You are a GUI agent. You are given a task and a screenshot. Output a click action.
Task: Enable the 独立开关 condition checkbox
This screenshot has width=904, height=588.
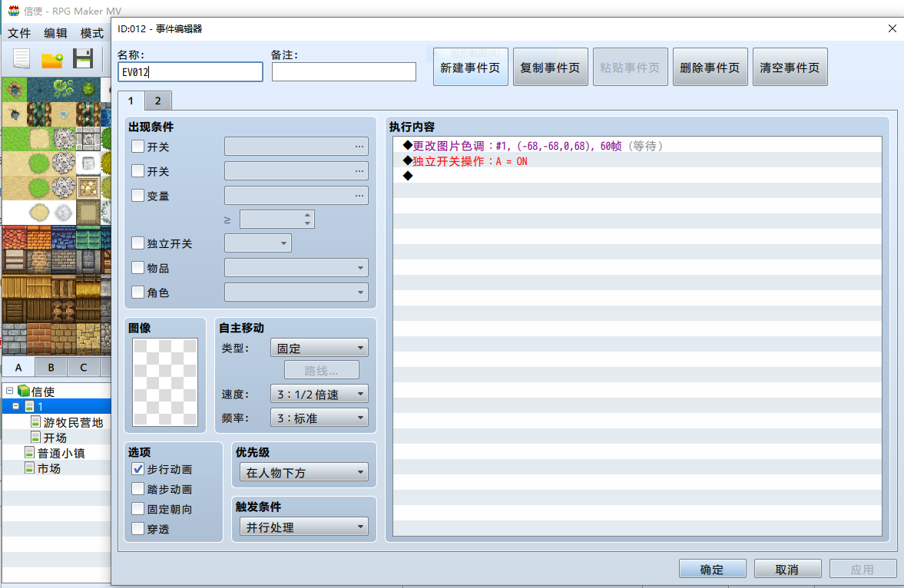click(x=137, y=243)
